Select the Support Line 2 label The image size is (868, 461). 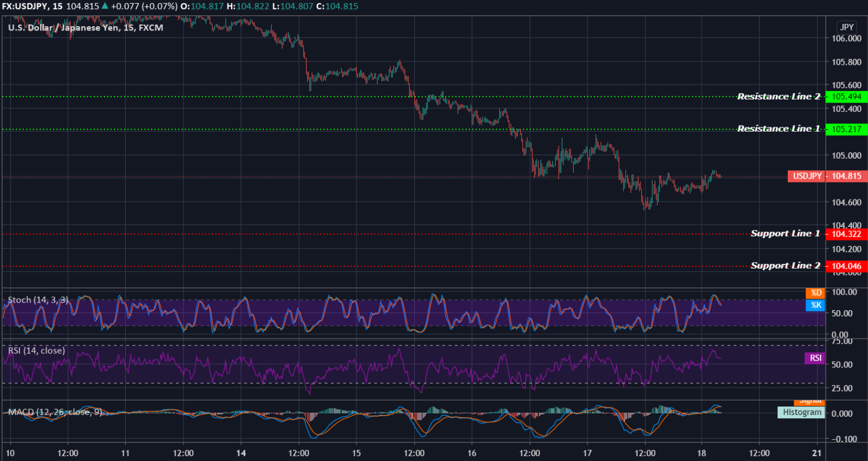point(785,265)
